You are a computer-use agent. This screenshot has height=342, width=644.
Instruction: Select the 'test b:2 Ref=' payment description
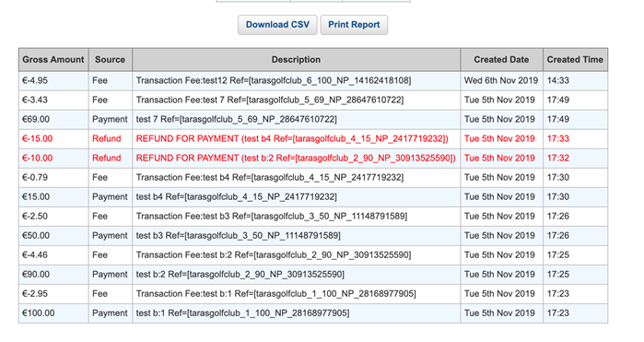click(240, 274)
